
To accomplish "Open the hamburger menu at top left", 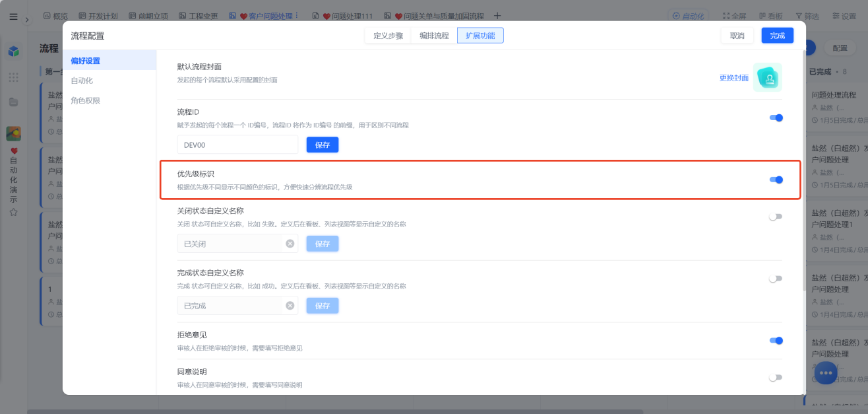I will point(13,17).
